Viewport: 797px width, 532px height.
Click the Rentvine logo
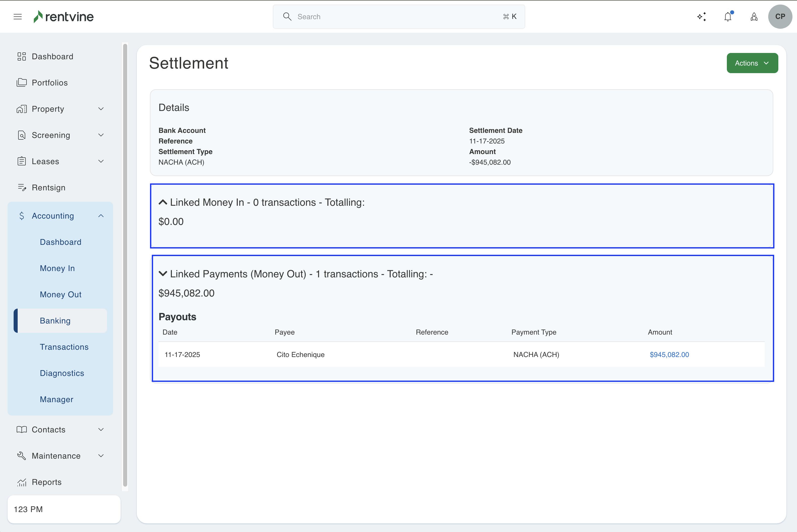point(64,17)
